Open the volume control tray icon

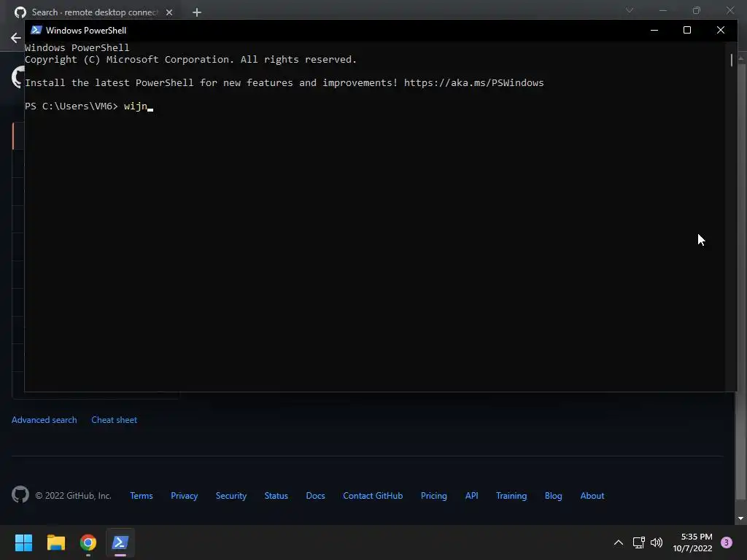657,542
